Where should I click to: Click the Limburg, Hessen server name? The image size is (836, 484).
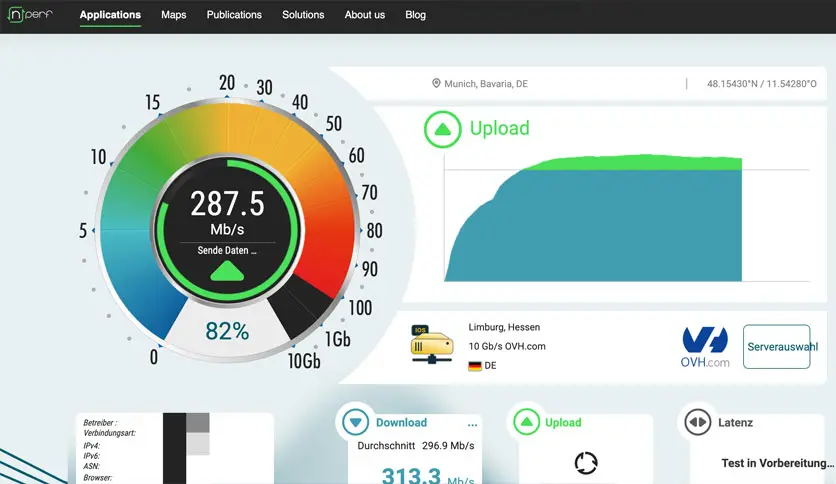tap(504, 327)
